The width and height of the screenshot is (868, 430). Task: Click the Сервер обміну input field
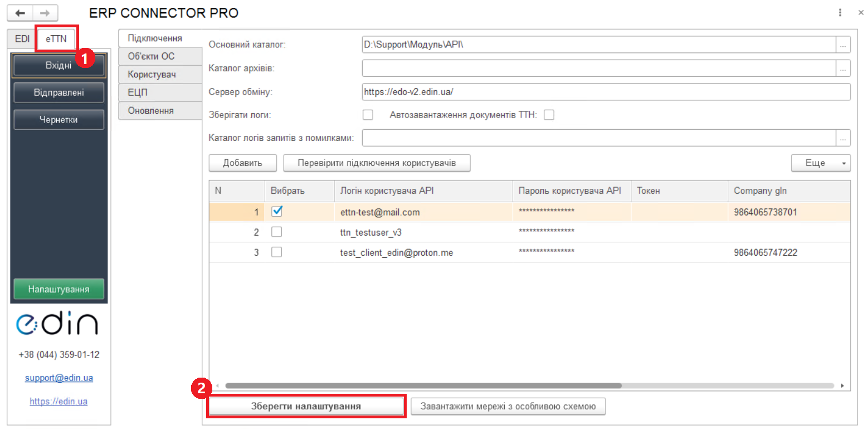click(x=606, y=92)
